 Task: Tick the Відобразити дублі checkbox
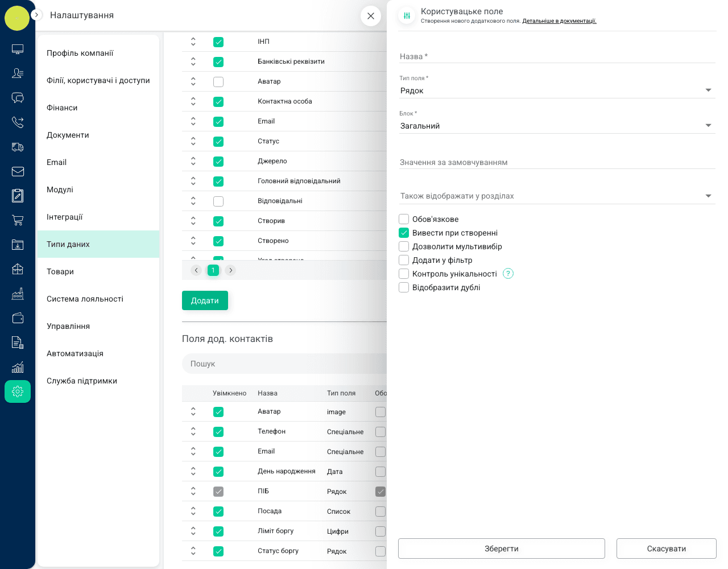404,287
